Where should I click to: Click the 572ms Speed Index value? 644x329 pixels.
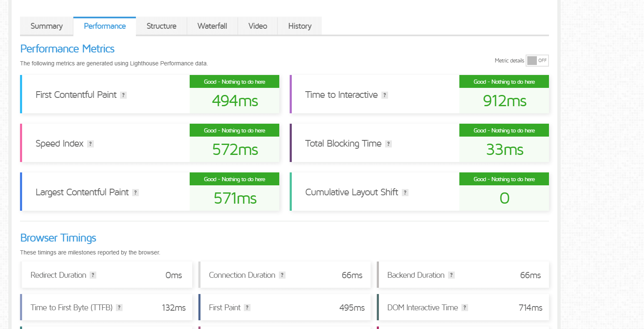tap(235, 150)
